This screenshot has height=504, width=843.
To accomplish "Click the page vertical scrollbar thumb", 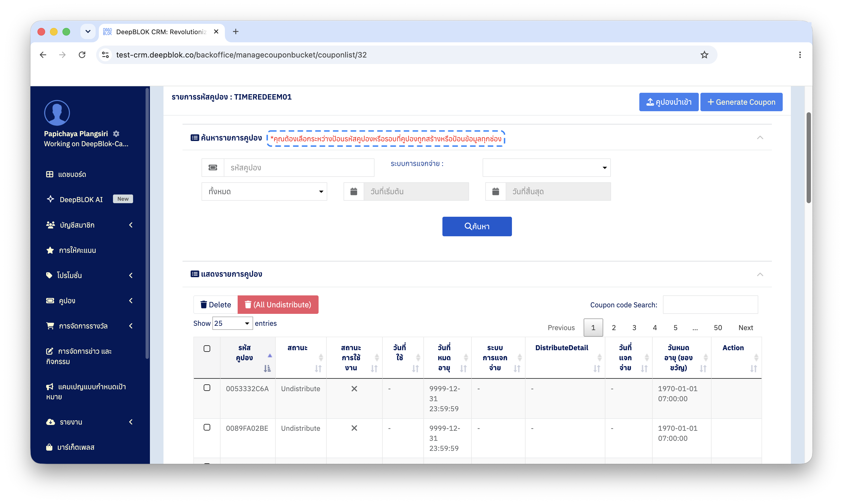I will click(808, 158).
